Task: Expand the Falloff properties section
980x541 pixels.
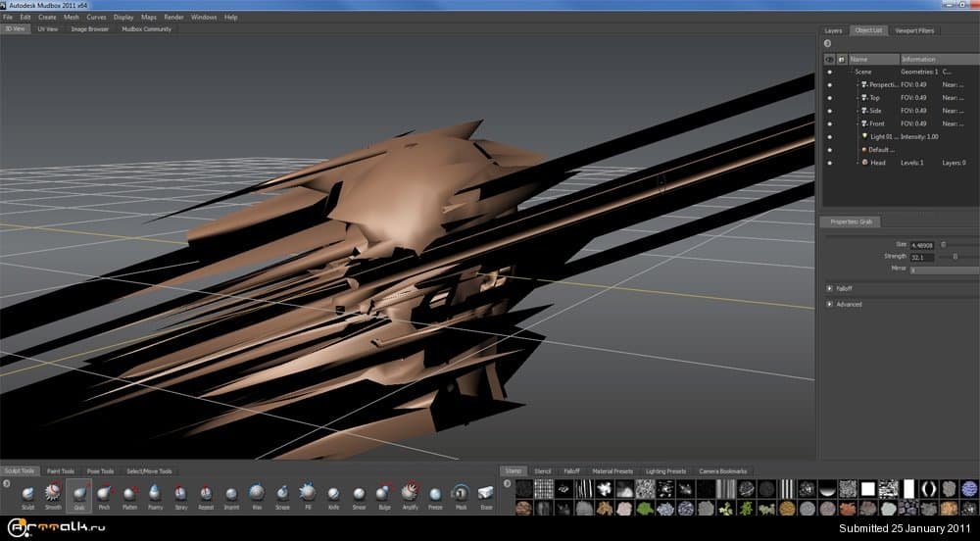Action: [x=829, y=288]
